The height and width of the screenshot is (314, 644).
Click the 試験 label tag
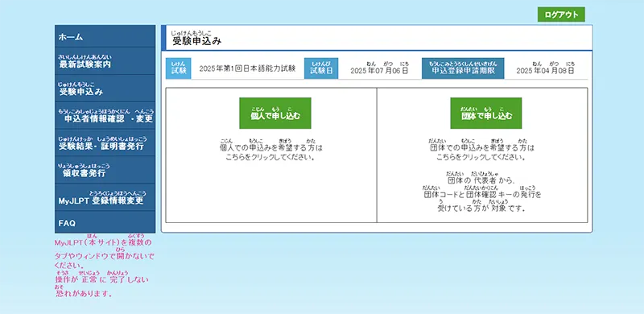coord(178,68)
